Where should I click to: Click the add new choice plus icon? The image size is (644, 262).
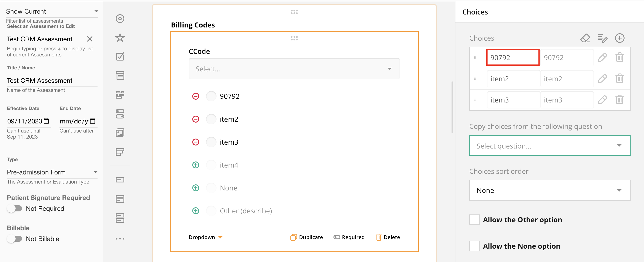(x=619, y=38)
